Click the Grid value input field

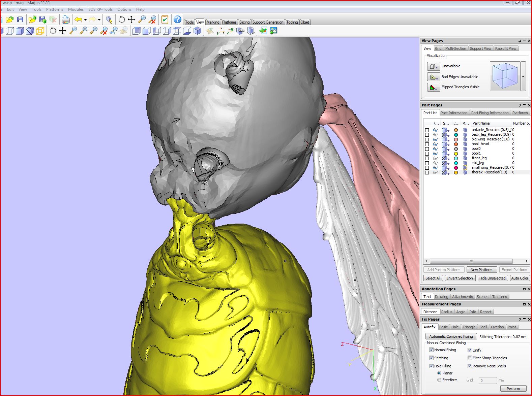click(487, 381)
